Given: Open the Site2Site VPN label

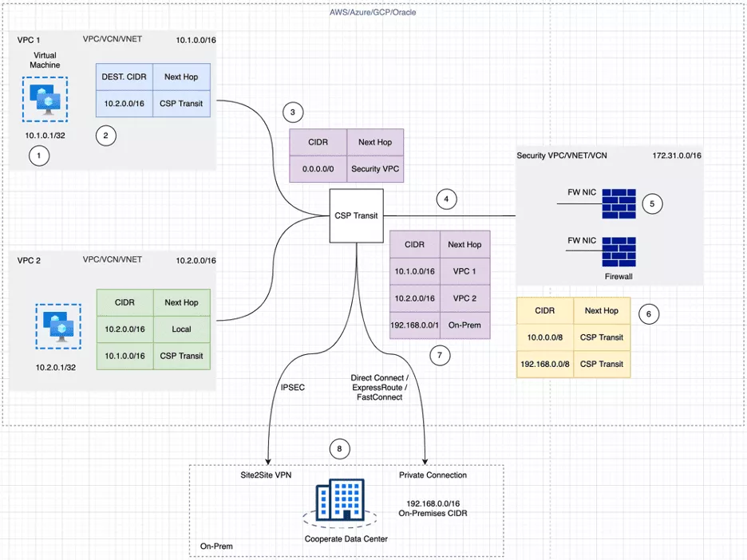Looking at the screenshot, I should pos(264,475).
